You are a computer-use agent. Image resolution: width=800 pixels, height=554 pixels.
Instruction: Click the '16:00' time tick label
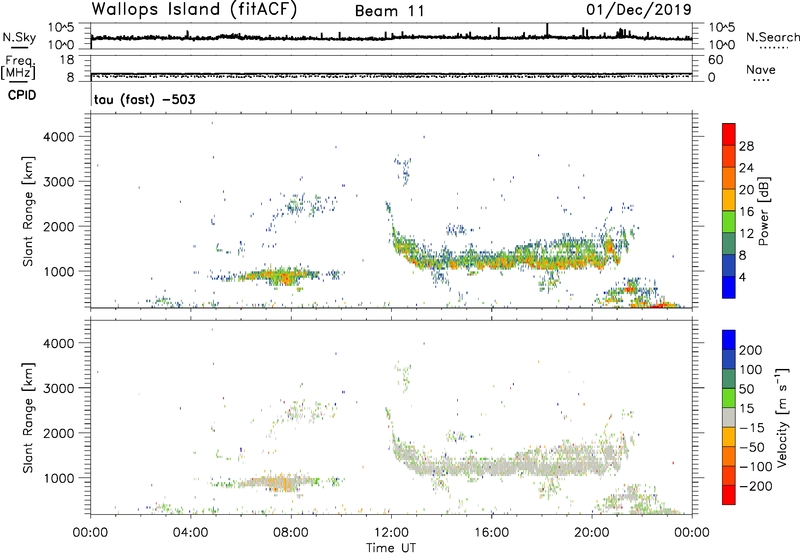tap(491, 533)
